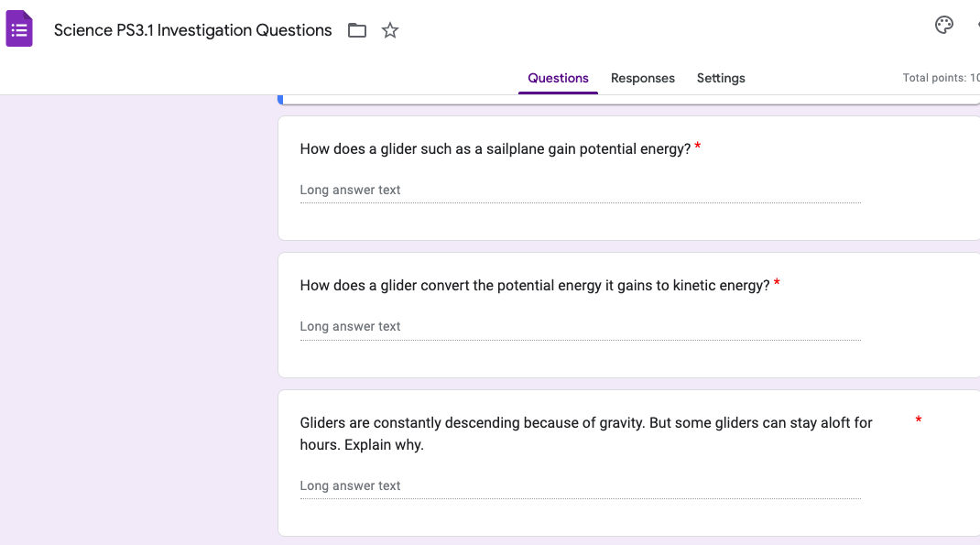Click Long answer text under the sailplane question
This screenshot has height=545, width=980.
tap(349, 190)
